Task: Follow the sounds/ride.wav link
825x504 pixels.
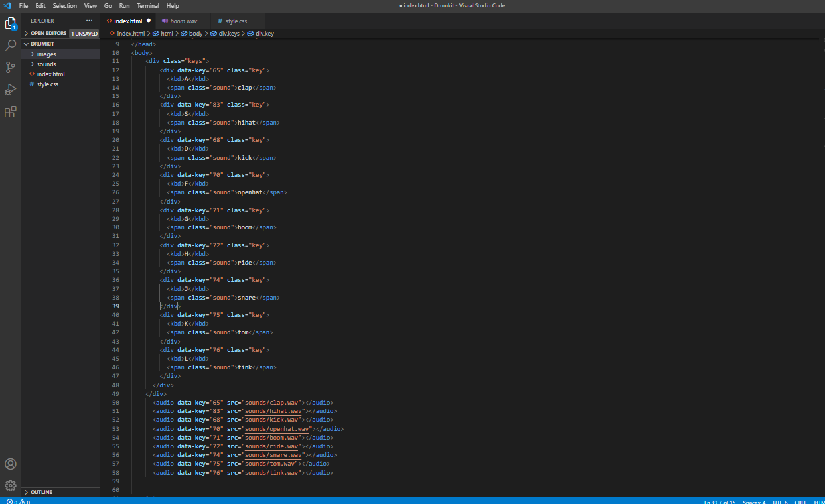Action: 272,446
